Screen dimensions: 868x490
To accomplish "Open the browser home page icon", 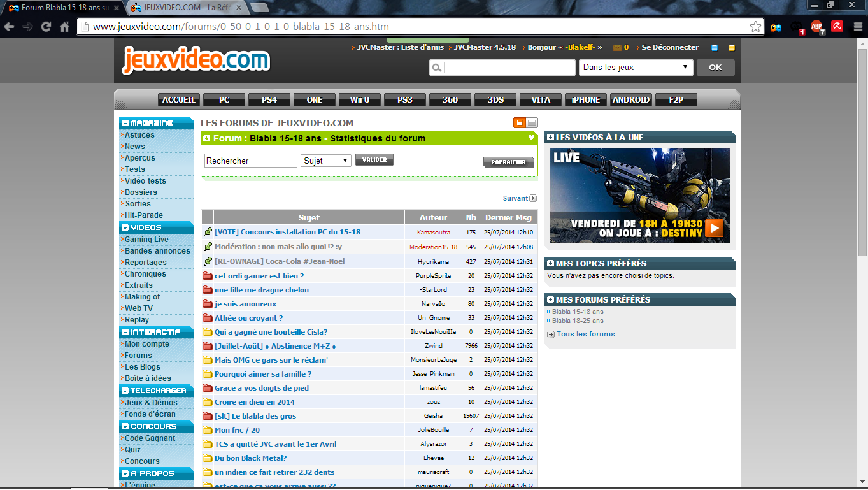I will [64, 27].
